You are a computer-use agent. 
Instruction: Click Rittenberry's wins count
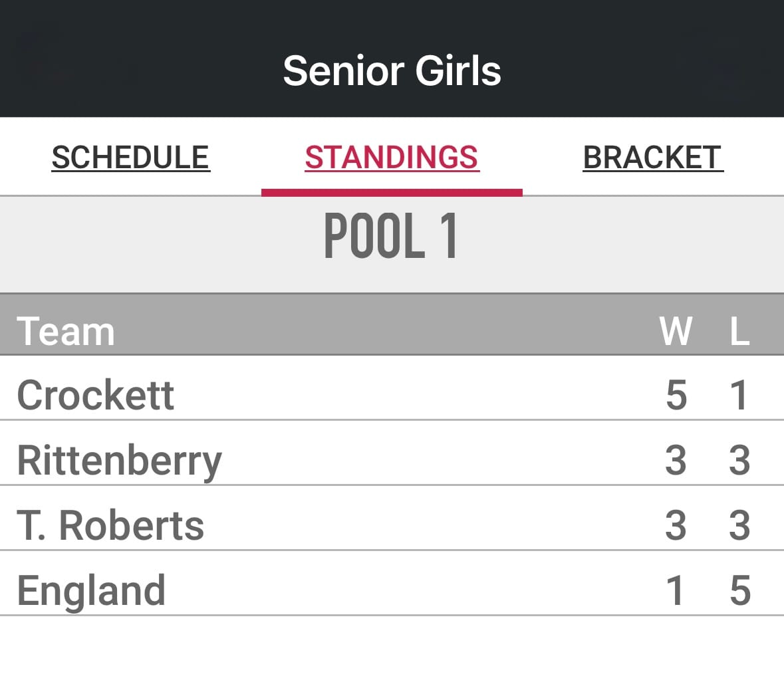(676, 460)
